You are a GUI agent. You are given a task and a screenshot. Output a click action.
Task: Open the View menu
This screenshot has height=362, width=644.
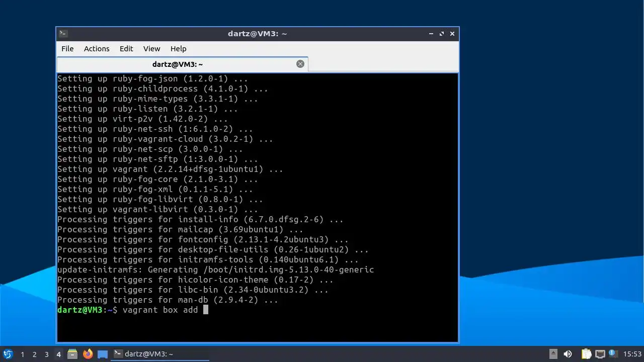coord(151,49)
